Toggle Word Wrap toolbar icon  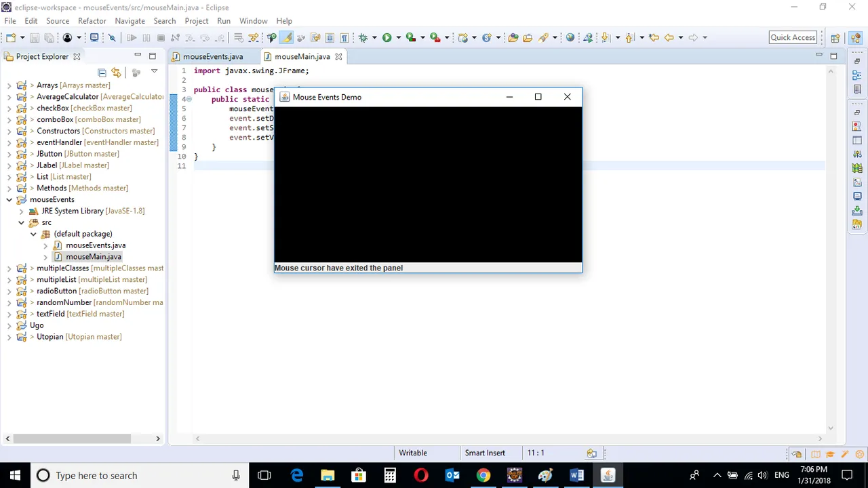point(315,37)
